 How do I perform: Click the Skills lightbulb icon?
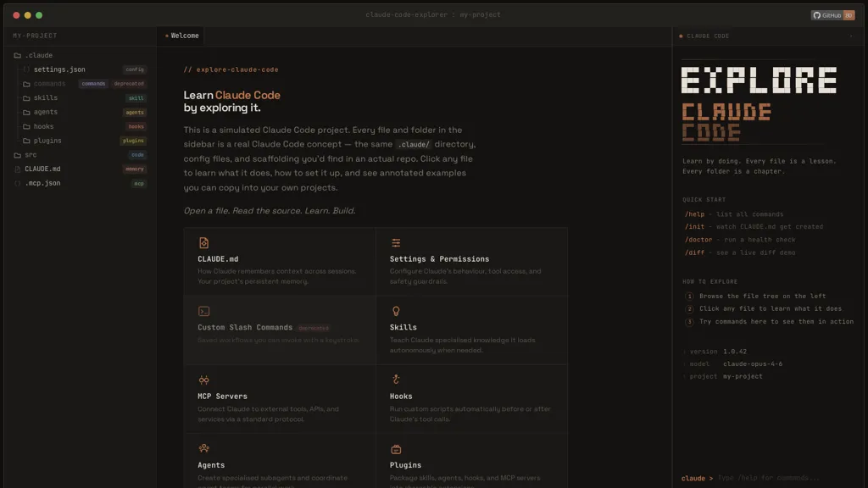(x=396, y=312)
